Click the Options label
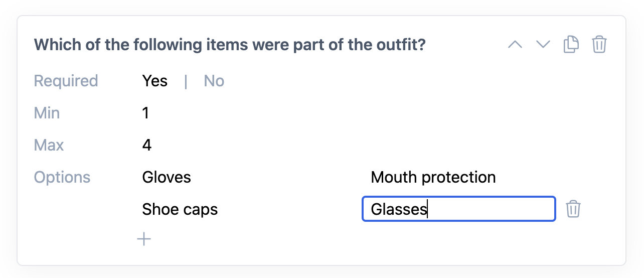 62,177
